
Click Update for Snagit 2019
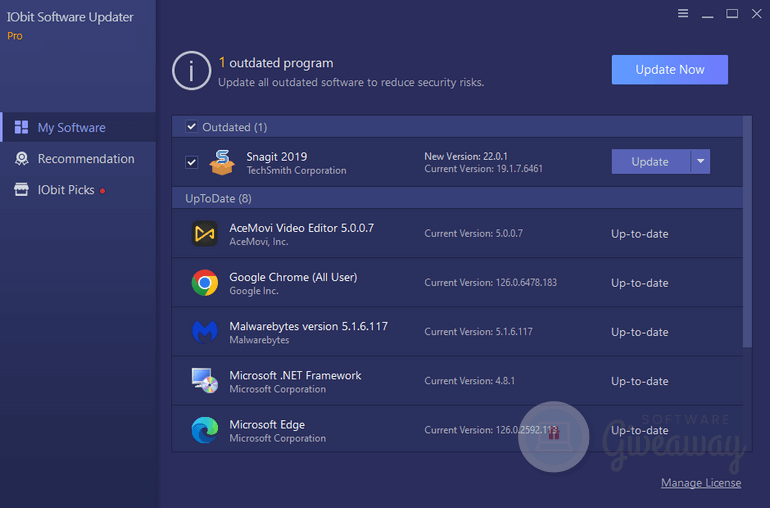(651, 162)
